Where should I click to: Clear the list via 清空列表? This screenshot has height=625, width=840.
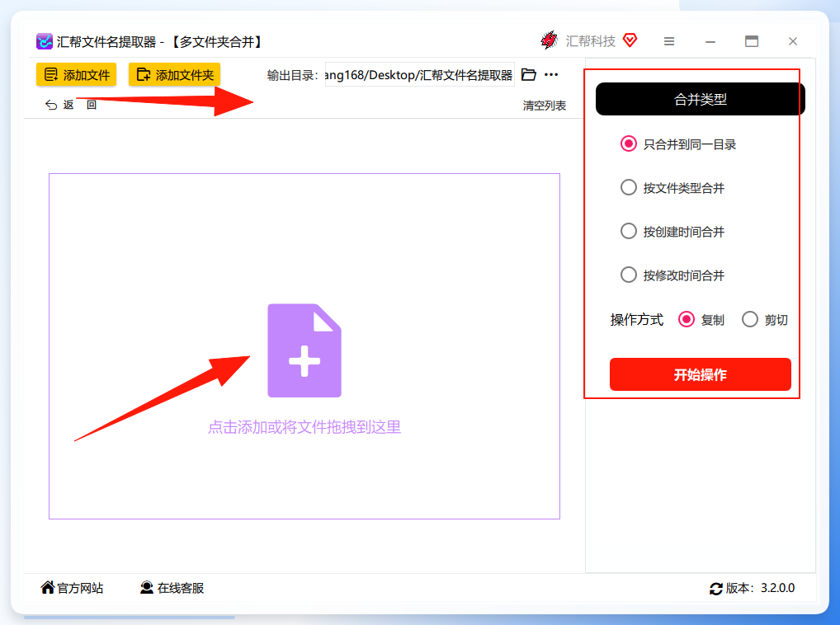545,106
